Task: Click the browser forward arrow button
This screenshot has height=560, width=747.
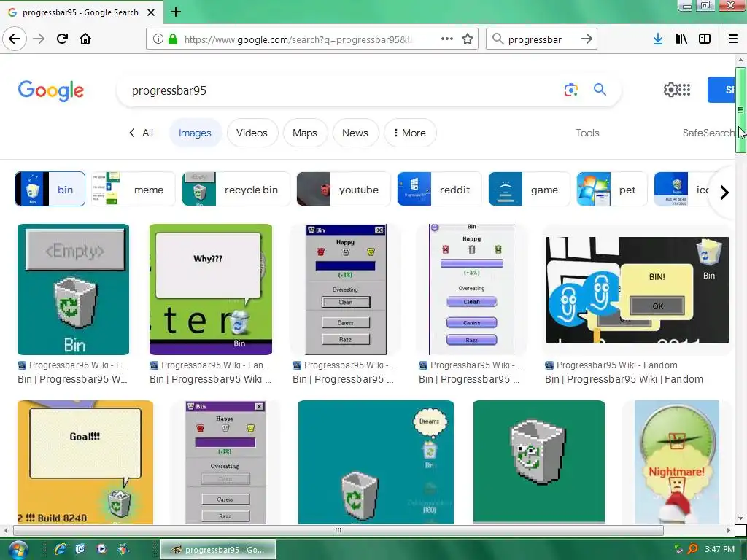Action: point(39,39)
